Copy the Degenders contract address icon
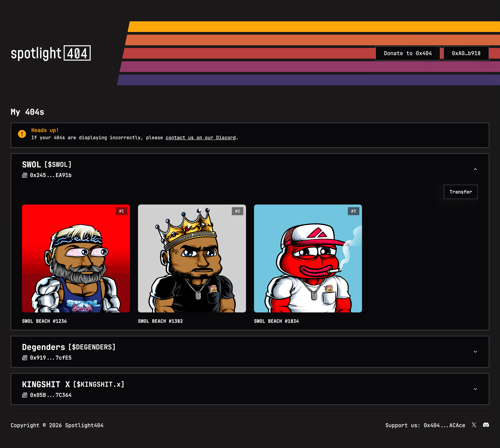This screenshot has width=500, height=448. 25,358
